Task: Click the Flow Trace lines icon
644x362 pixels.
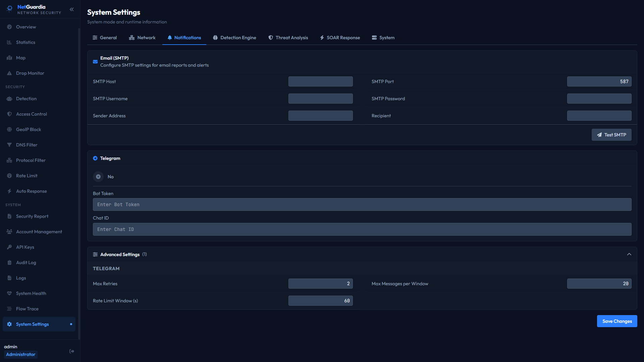Action: (9, 309)
